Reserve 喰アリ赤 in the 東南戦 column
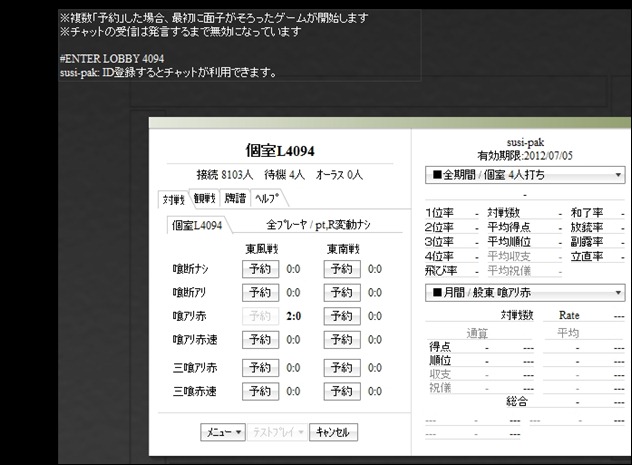The image size is (632, 465). click(342, 316)
